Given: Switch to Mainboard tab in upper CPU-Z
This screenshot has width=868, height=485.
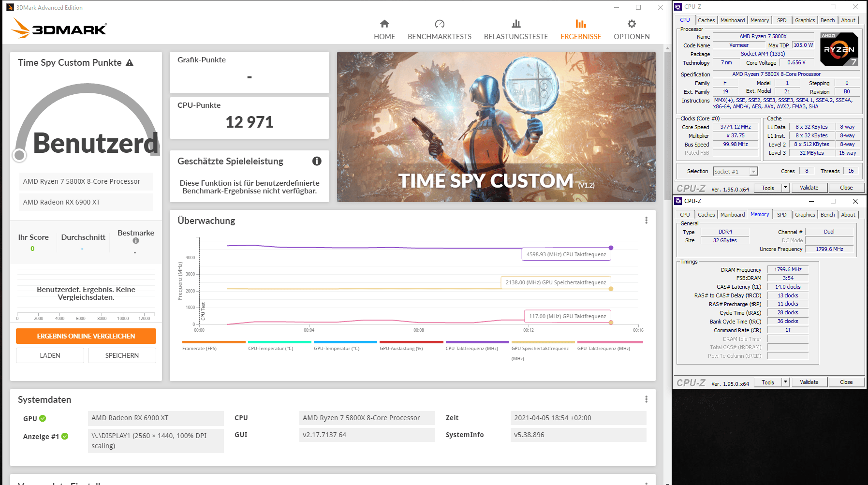Looking at the screenshot, I should [733, 20].
